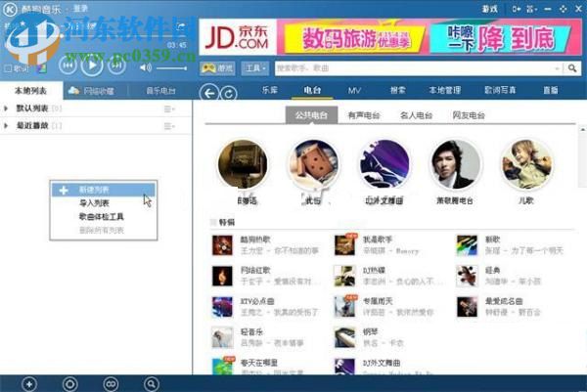Skip to the next track
Viewport: 587px width, 392px height.
[116, 66]
